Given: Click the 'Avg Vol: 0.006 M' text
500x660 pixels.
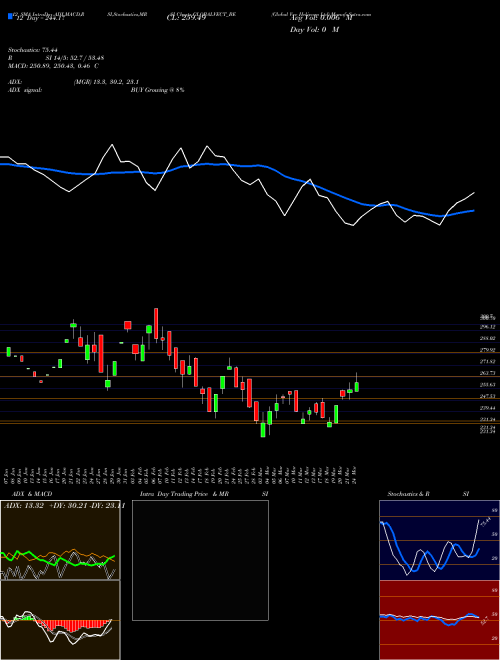Looking at the screenshot, I should click(x=320, y=17).
